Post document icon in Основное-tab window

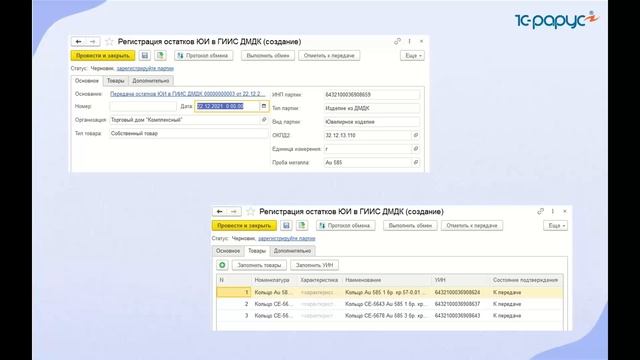point(160,56)
